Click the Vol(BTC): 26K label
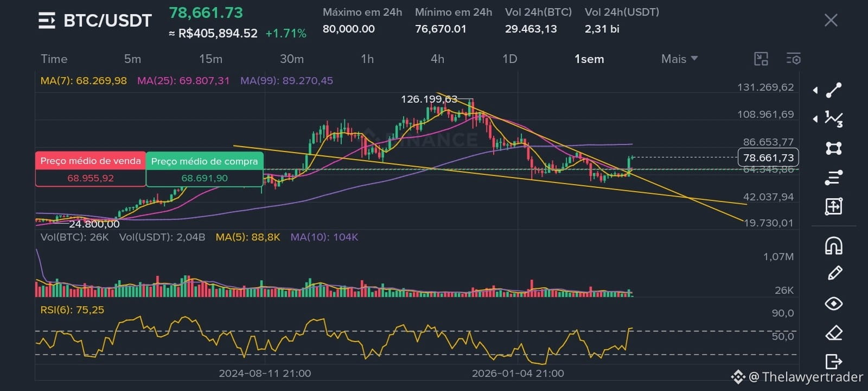 [74, 237]
